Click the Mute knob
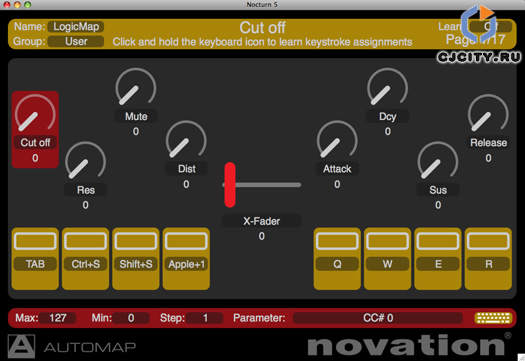The width and height of the screenshot is (525, 361). 136,86
